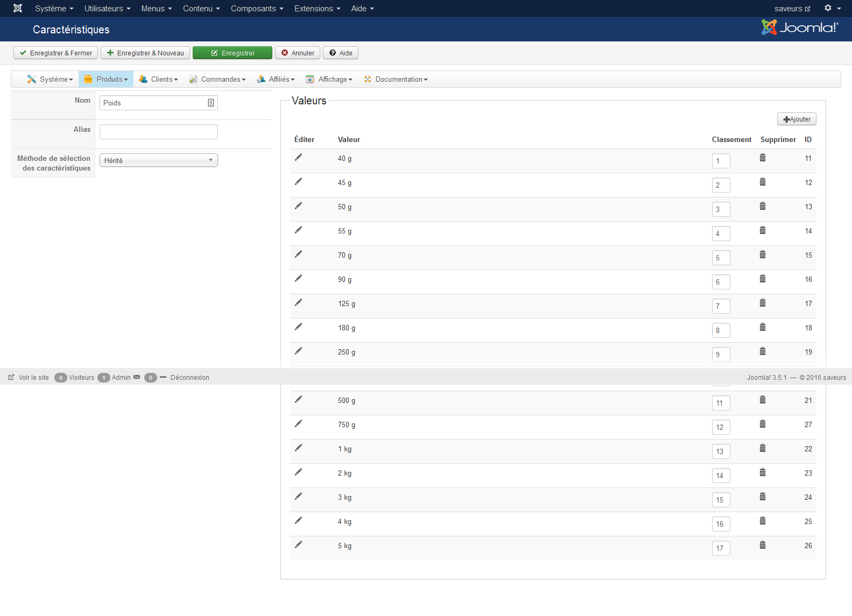The width and height of the screenshot is (852, 616).
Task: Open the Héritée selection method dropdown
Action: [x=159, y=160]
